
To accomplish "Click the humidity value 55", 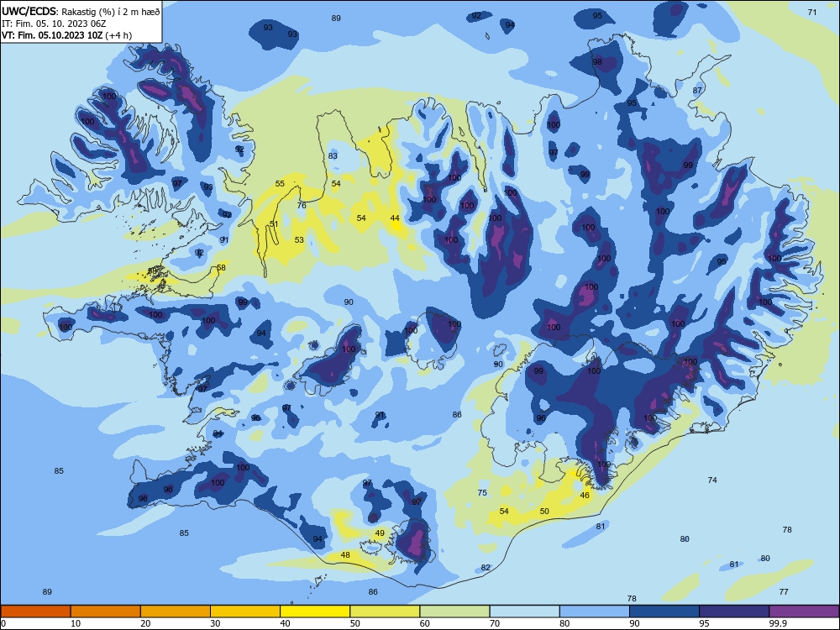I will click(x=280, y=183).
